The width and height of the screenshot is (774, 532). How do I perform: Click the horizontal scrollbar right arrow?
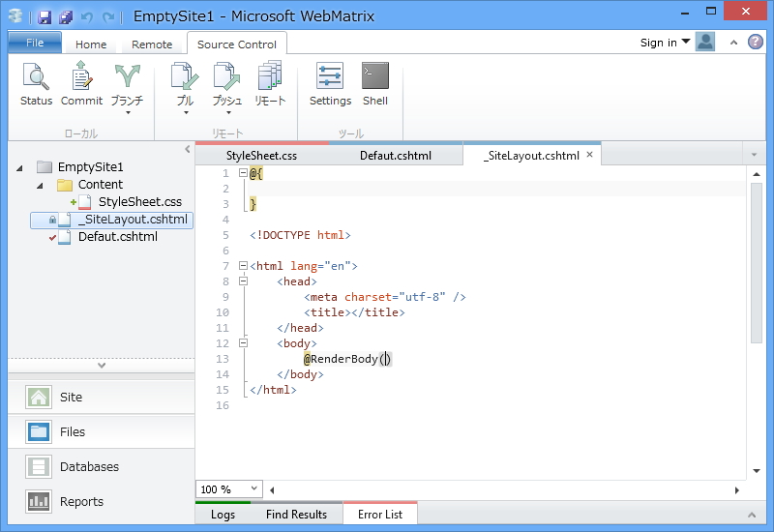pos(736,490)
